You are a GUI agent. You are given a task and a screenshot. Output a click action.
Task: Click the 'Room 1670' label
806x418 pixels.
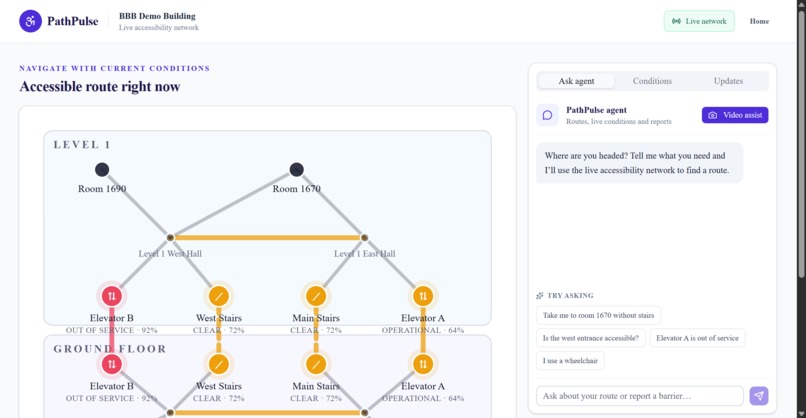[x=296, y=189]
